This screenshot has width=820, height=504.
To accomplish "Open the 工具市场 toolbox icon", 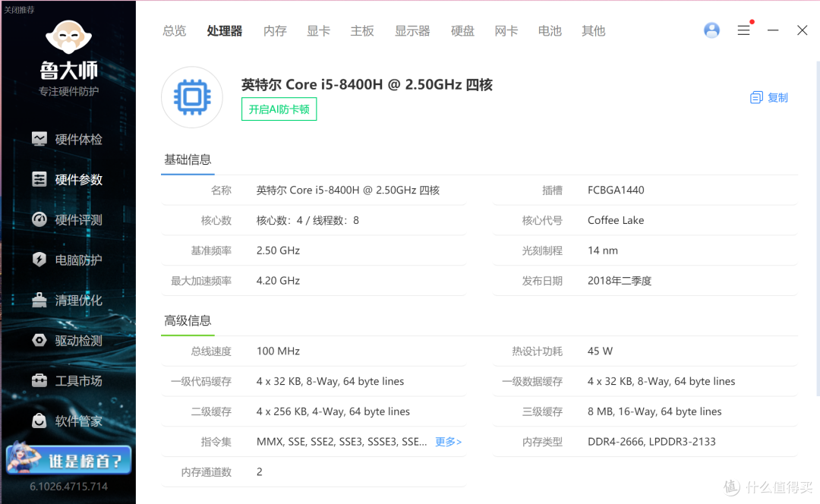I will click(39, 380).
